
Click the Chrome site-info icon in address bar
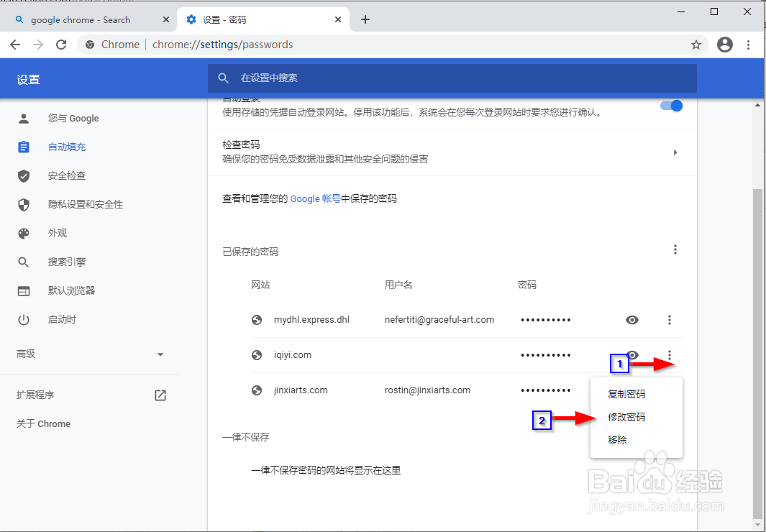pyautogui.click(x=90, y=45)
